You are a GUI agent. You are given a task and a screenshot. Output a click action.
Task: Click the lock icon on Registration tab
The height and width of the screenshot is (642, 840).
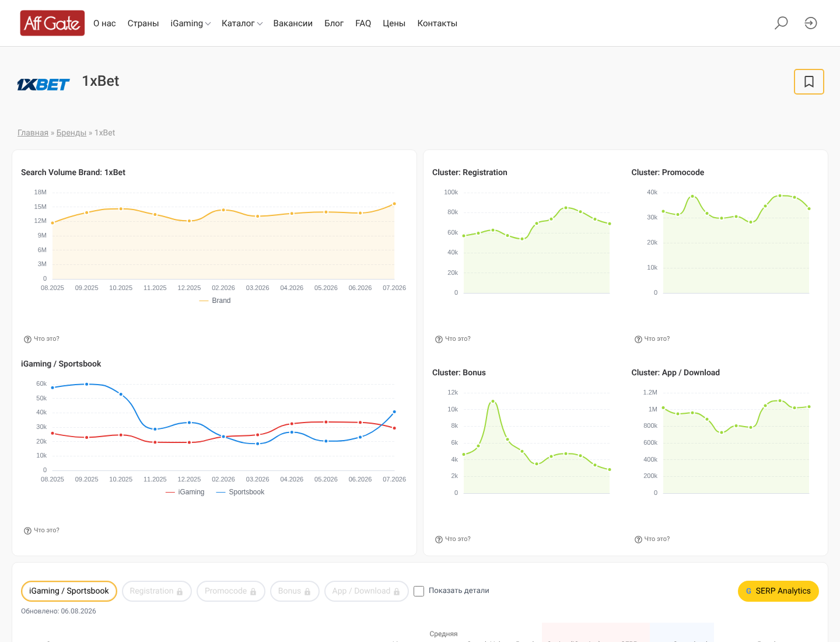click(x=180, y=592)
